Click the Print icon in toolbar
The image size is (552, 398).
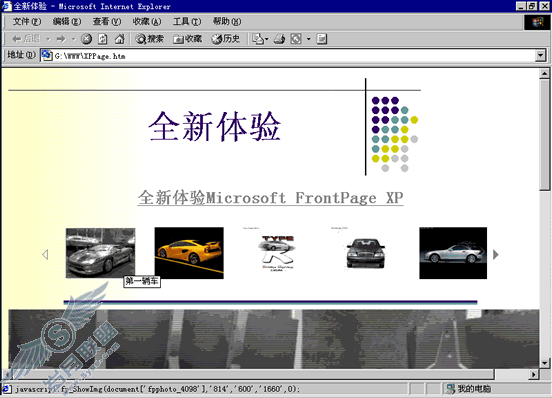pos(280,39)
